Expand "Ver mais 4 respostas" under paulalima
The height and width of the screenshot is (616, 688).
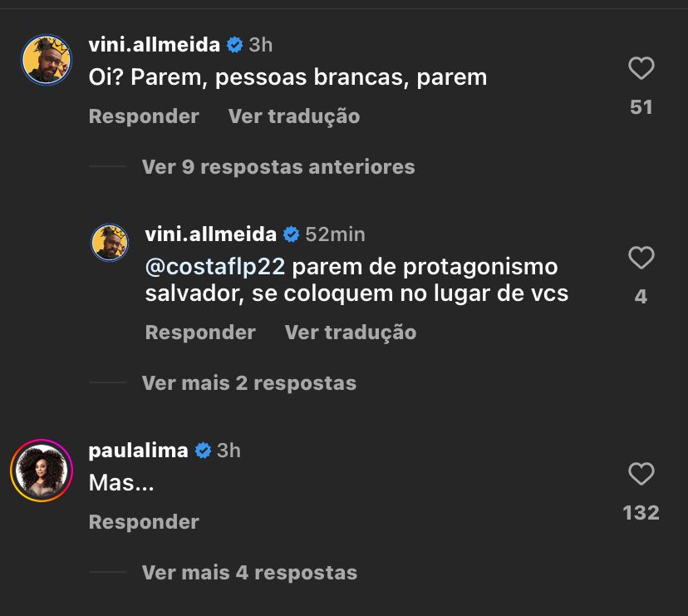click(248, 572)
